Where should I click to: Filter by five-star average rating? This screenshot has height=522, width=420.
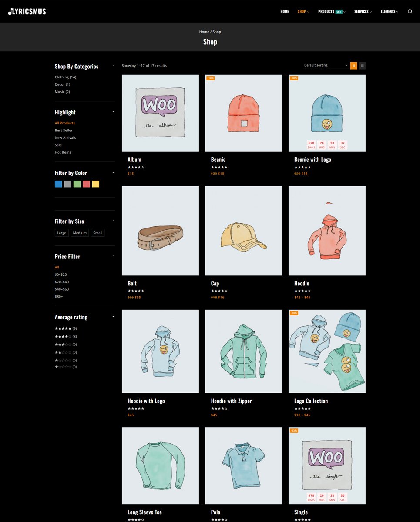coord(66,328)
